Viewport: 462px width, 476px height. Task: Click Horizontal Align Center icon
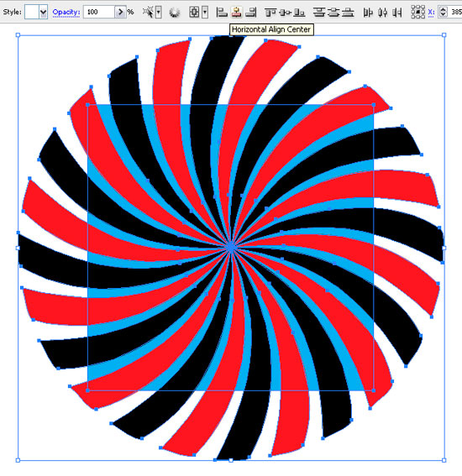(x=236, y=13)
